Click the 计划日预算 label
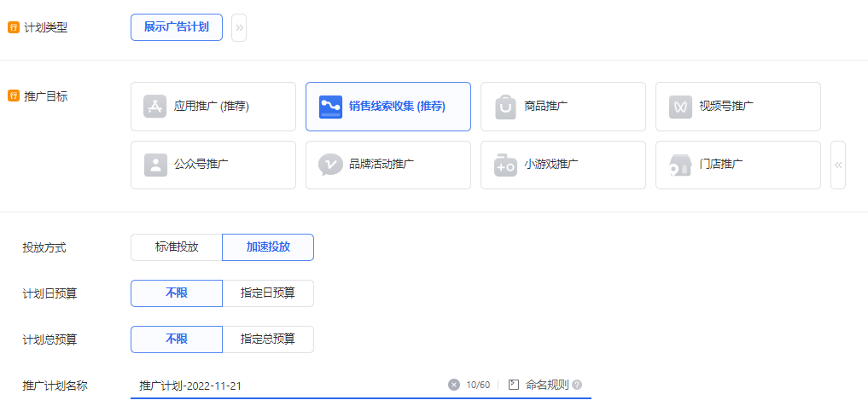This screenshot has width=868, height=406. click(50, 293)
